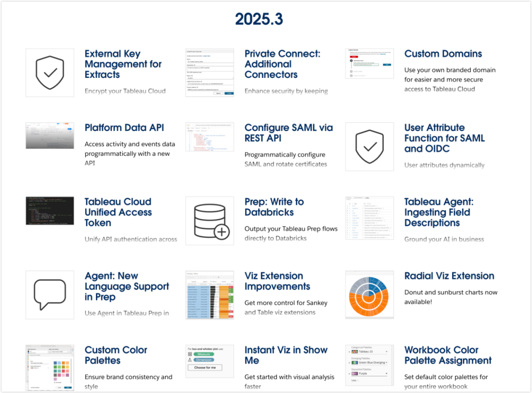
Task: Open the External Key Management for Extracts title
Action: 123,64
